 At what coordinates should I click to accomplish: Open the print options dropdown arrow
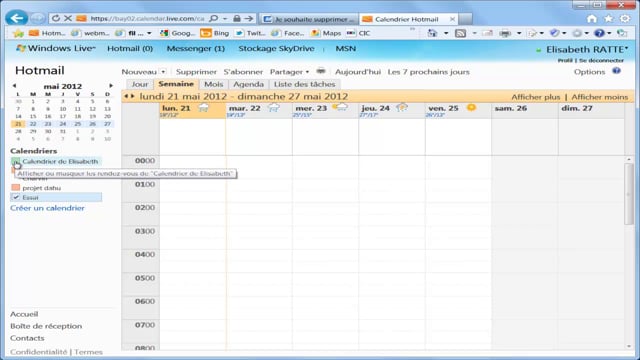tap(519, 33)
